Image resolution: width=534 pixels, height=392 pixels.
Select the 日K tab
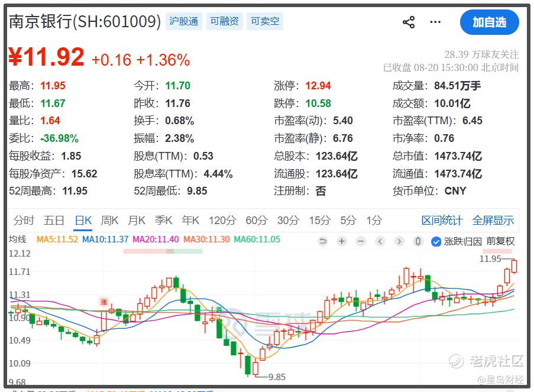[83, 221]
